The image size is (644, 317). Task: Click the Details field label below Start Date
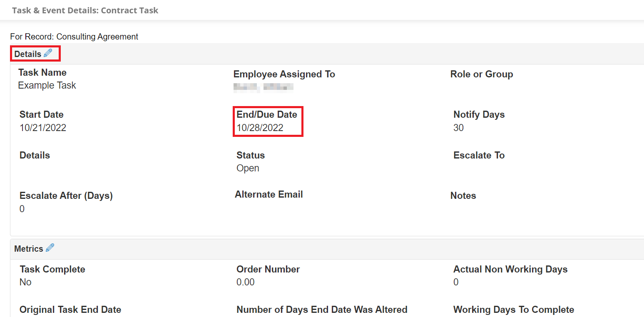(35, 155)
